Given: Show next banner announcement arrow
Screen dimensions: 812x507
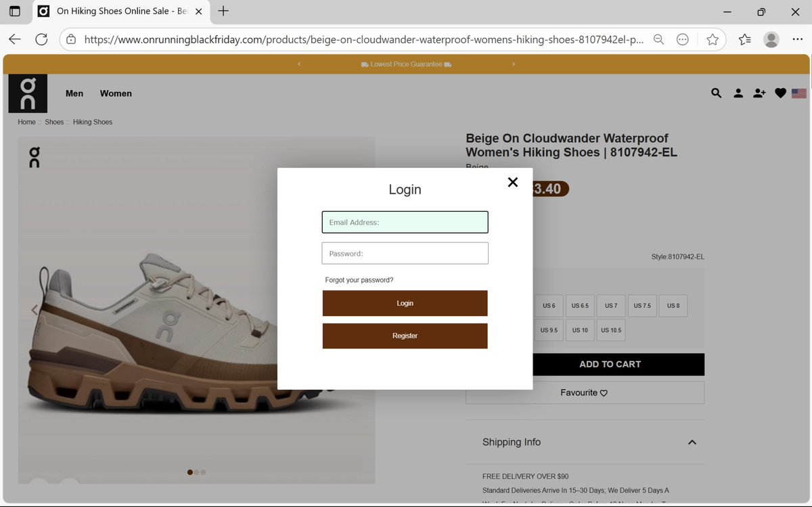Looking at the screenshot, I should [514, 64].
